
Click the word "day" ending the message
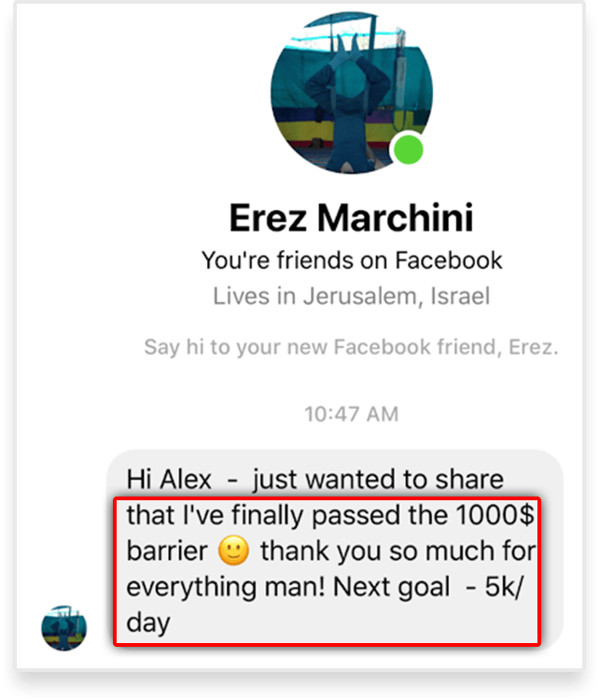tap(148, 623)
